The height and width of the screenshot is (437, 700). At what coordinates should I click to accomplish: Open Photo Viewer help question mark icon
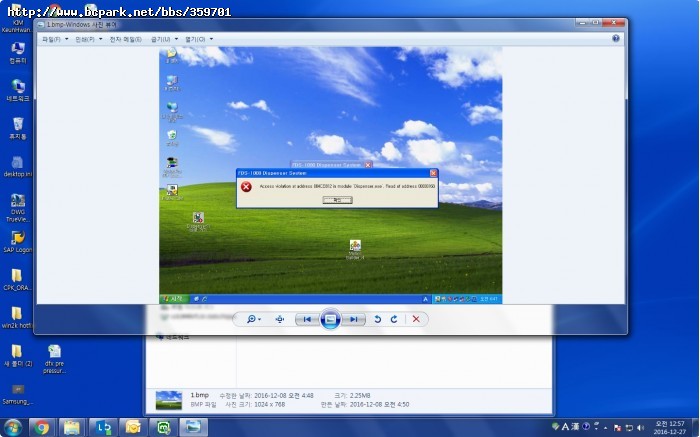click(616, 38)
